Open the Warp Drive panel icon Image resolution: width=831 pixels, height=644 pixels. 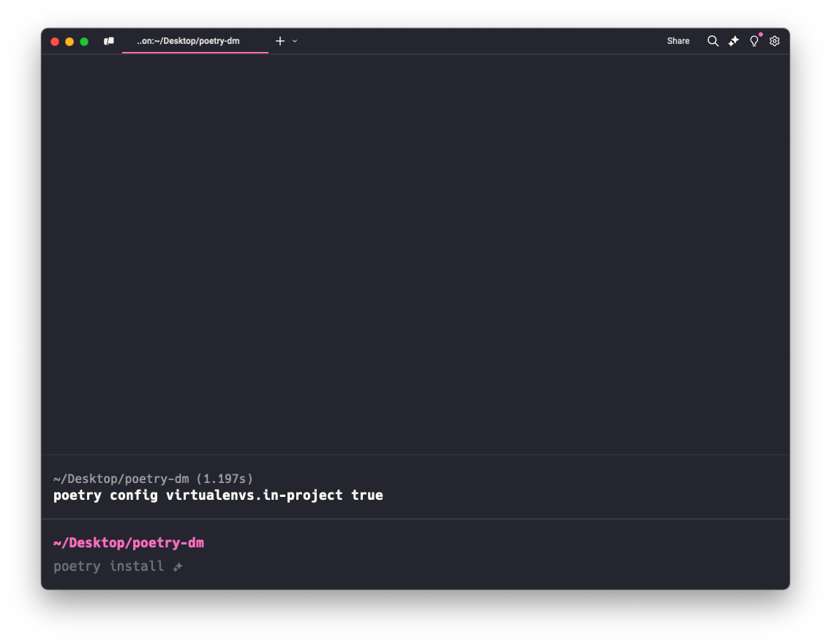109,42
